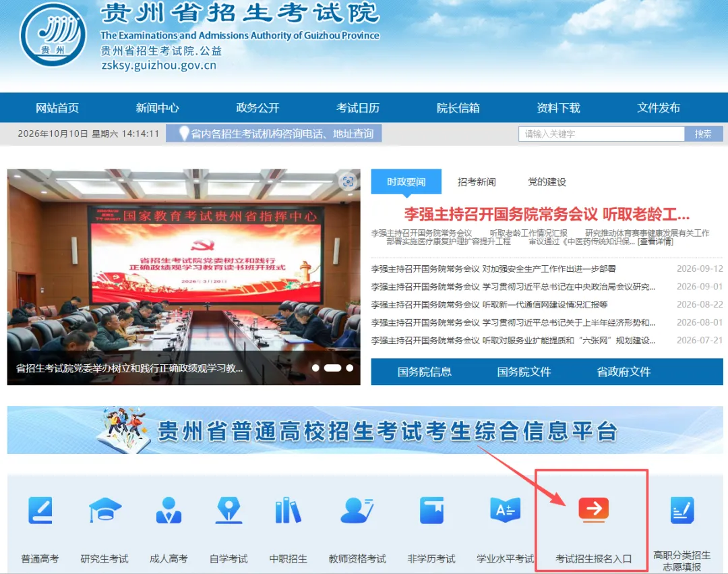The width and height of the screenshot is (728, 574).
Task: Open the 自学考试 pen nib icon
Action: pos(229,511)
